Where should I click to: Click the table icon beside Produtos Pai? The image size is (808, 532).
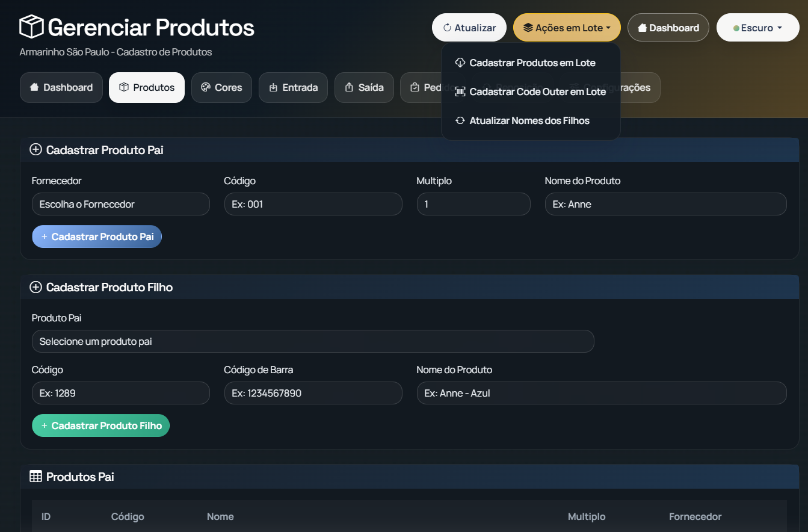pyautogui.click(x=35, y=477)
